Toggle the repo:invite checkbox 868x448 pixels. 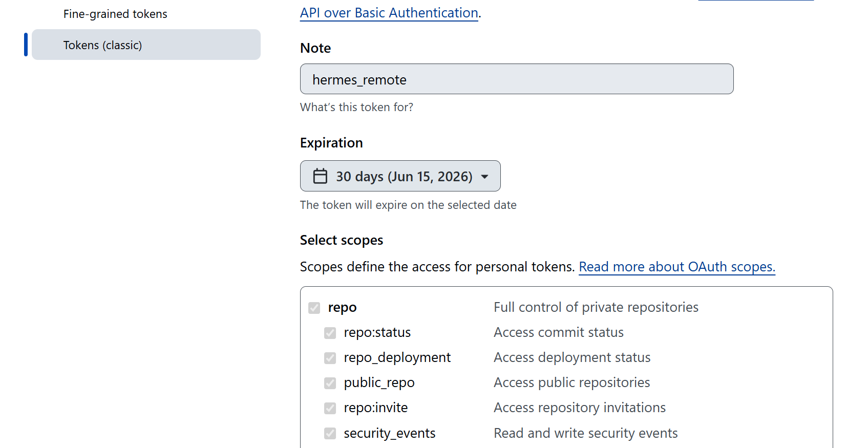point(330,408)
